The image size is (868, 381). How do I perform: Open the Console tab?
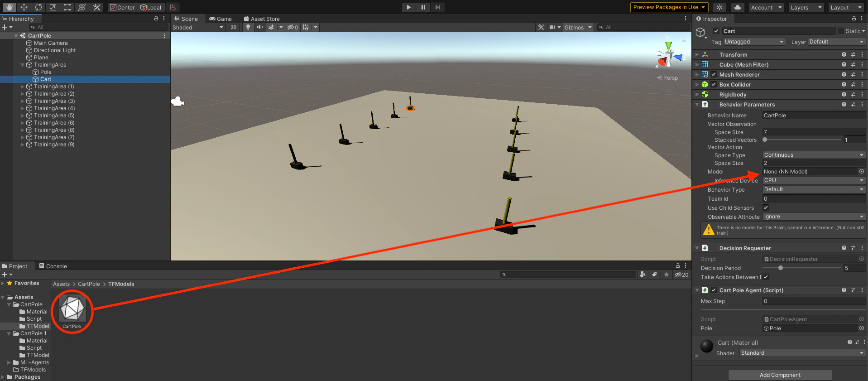pyautogui.click(x=53, y=266)
